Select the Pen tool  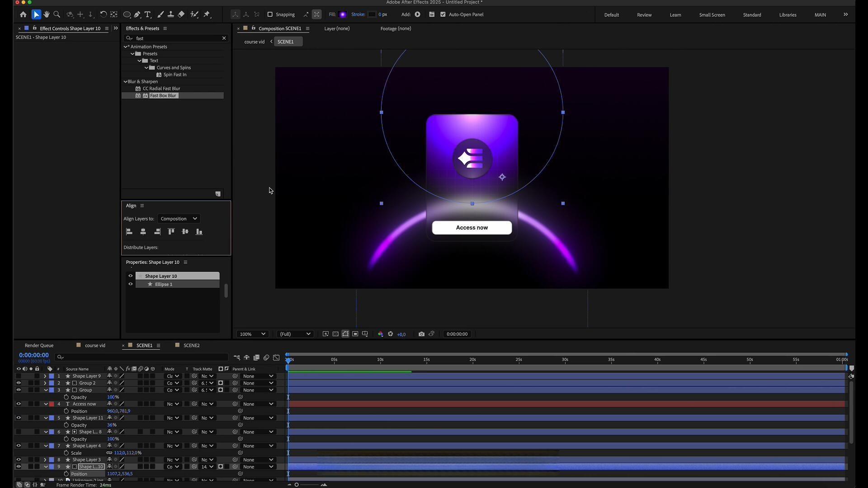pos(137,14)
